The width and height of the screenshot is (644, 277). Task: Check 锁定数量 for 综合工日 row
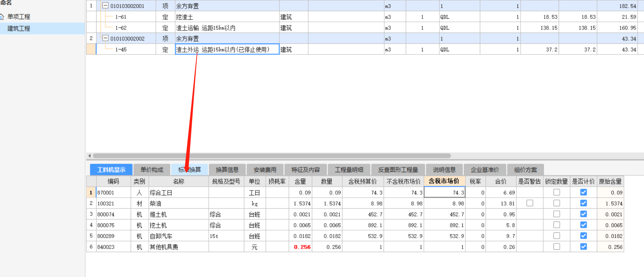556,192
